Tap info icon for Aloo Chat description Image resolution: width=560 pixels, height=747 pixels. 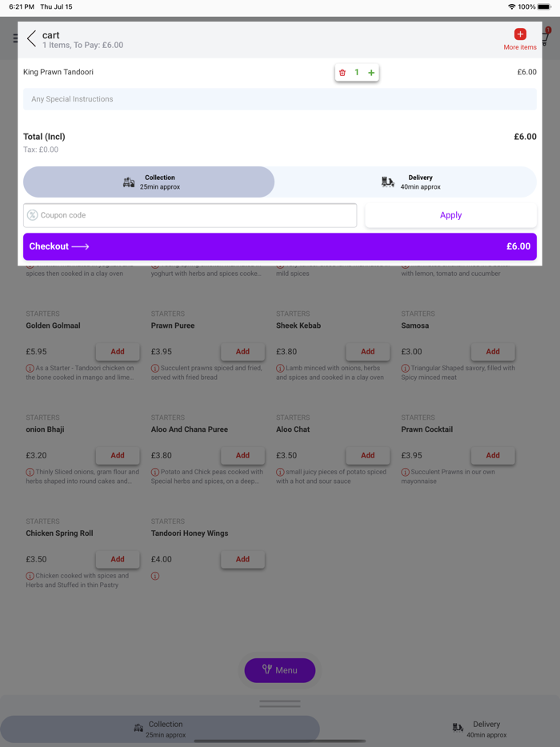coord(280,473)
